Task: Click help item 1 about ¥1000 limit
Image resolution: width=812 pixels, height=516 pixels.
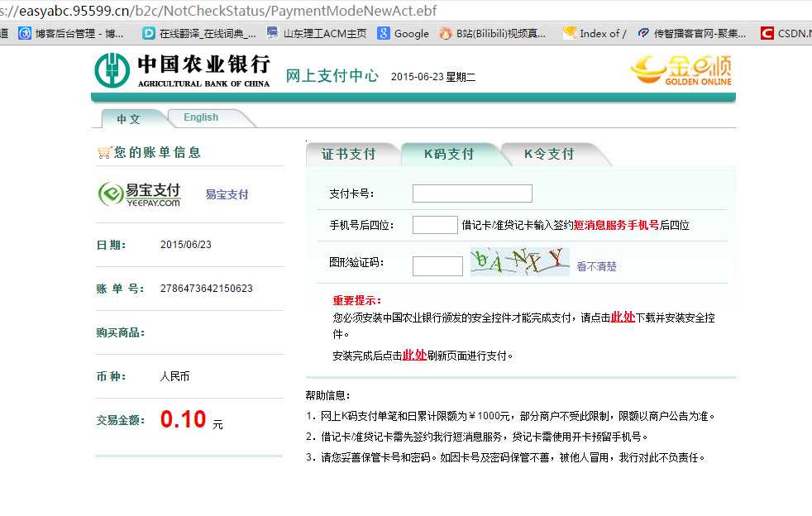Action: pos(511,416)
